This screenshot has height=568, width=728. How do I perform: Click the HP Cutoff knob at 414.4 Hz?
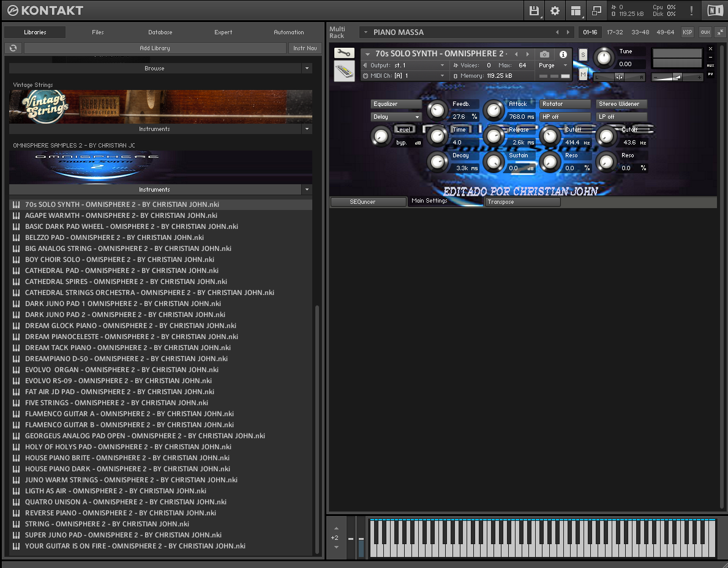(550, 136)
